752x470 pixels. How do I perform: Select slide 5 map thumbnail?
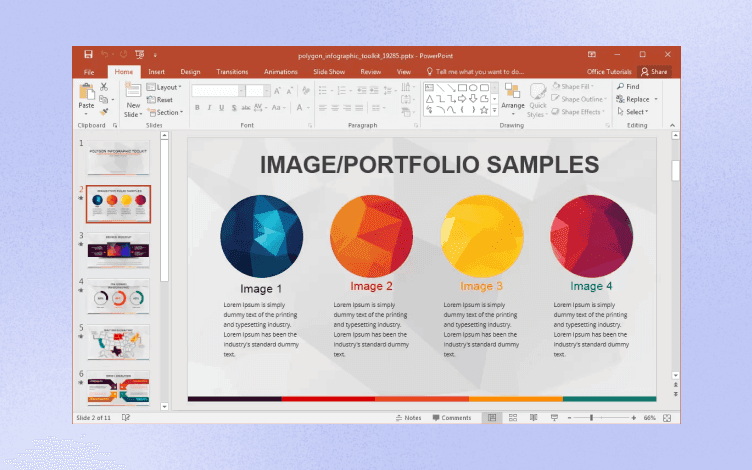click(118, 342)
